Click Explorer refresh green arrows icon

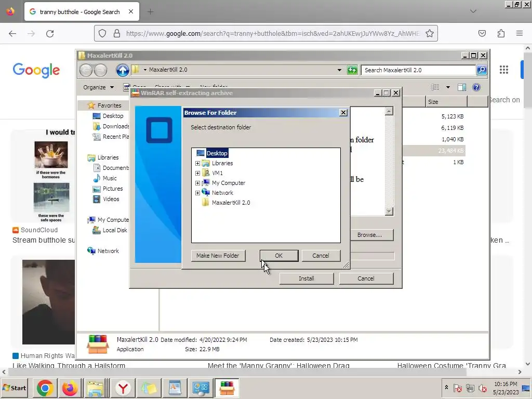pos(352,70)
